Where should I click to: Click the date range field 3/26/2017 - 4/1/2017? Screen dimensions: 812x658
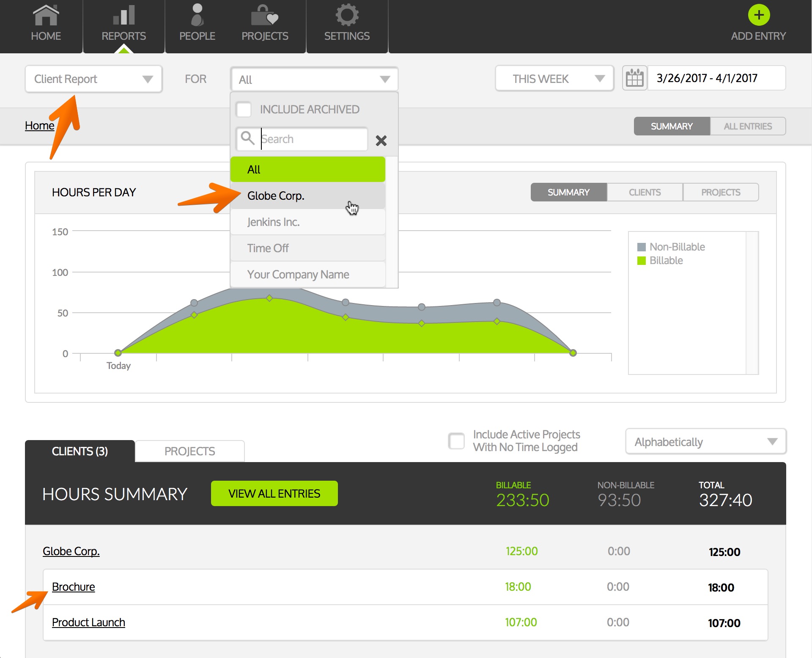tap(717, 78)
